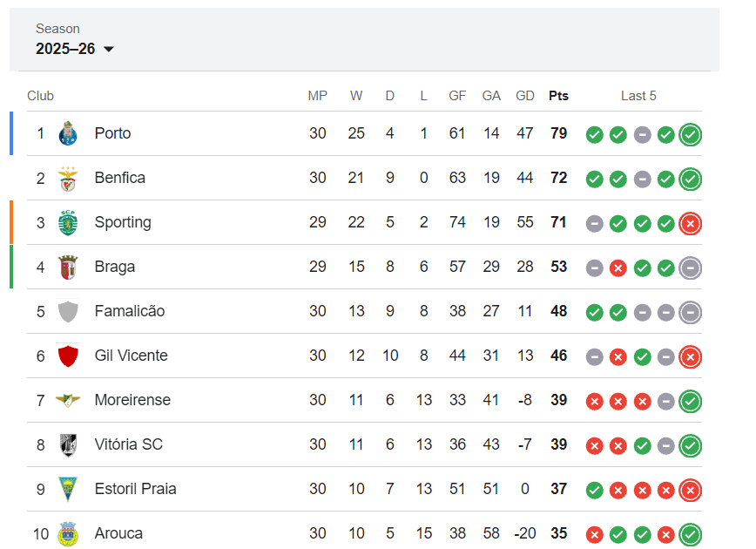The image size is (756, 549).
Task: Open the Famalicão team link
Action: click(x=129, y=312)
